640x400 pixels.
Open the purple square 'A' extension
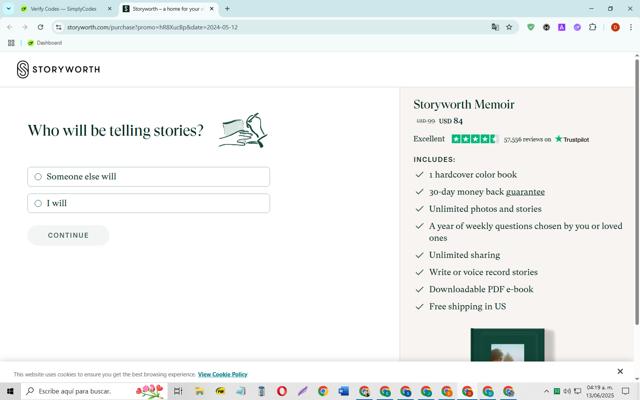(x=562, y=27)
